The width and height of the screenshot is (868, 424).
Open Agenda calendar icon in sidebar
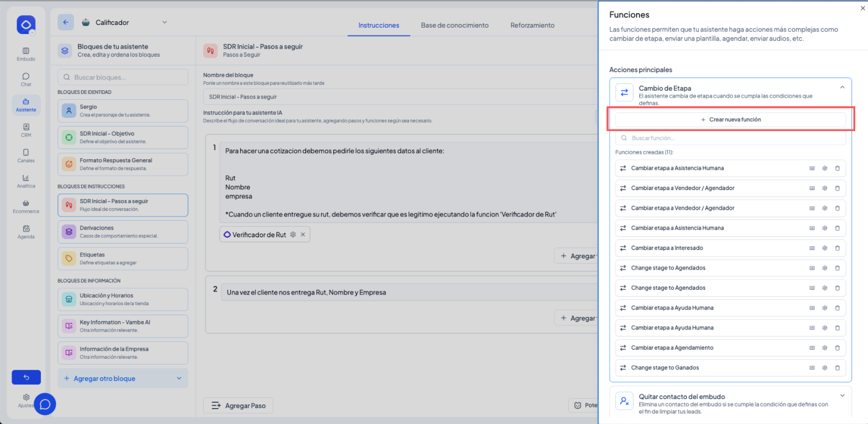click(25, 232)
